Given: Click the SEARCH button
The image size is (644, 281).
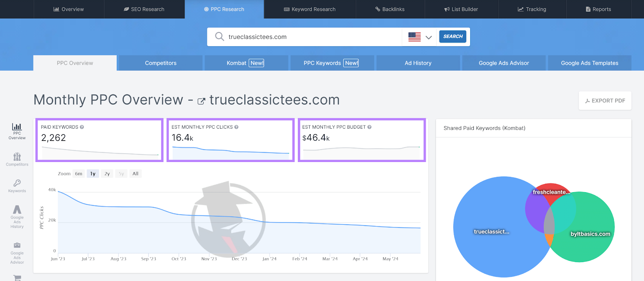Looking at the screenshot, I should tap(453, 37).
